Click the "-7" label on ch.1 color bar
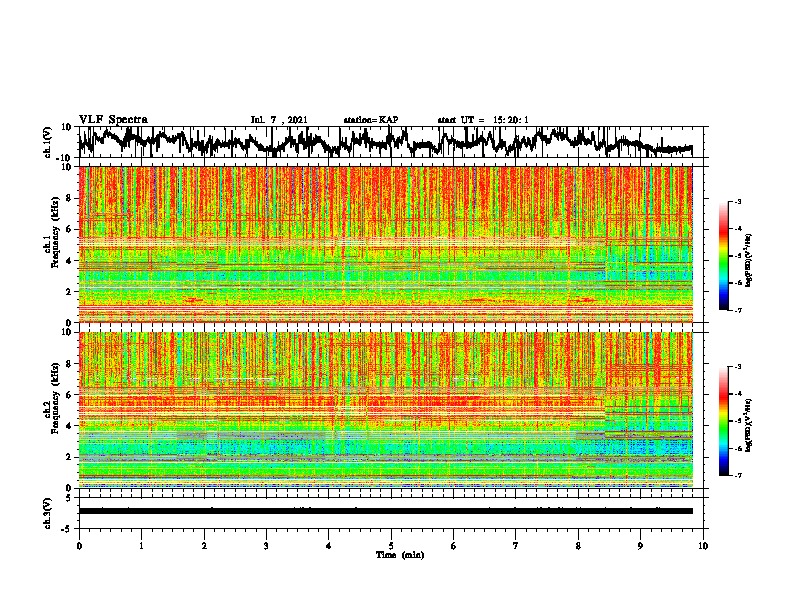 click(738, 310)
